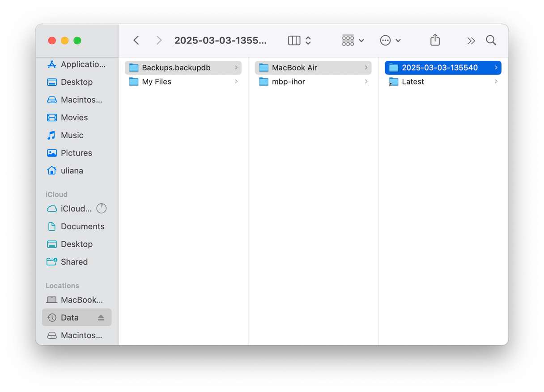Viewport: 544px width, 392px height.
Task: Open the Action ellipsis menu
Action: tap(385, 41)
